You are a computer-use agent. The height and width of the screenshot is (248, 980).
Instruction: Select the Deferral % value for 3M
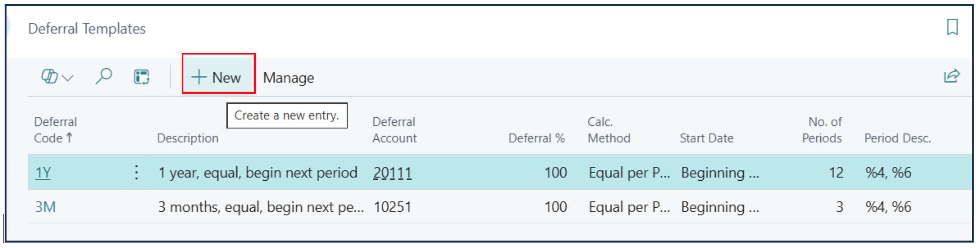[x=555, y=207]
